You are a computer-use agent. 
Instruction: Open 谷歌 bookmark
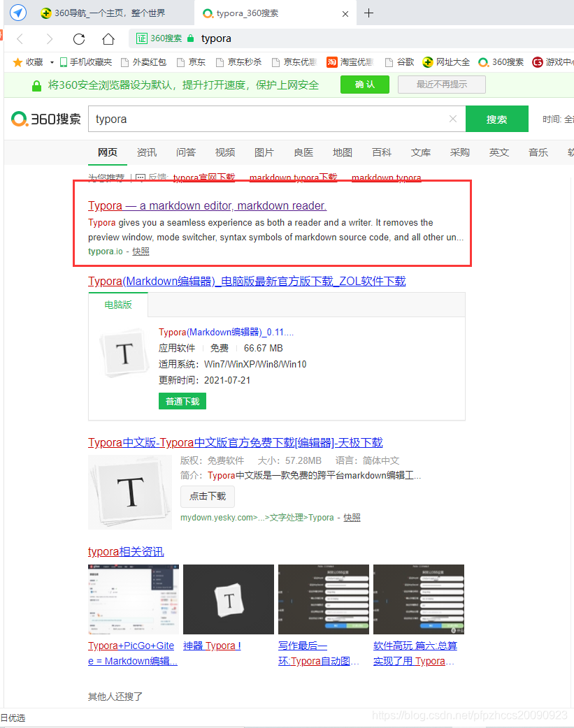coord(400,62)
